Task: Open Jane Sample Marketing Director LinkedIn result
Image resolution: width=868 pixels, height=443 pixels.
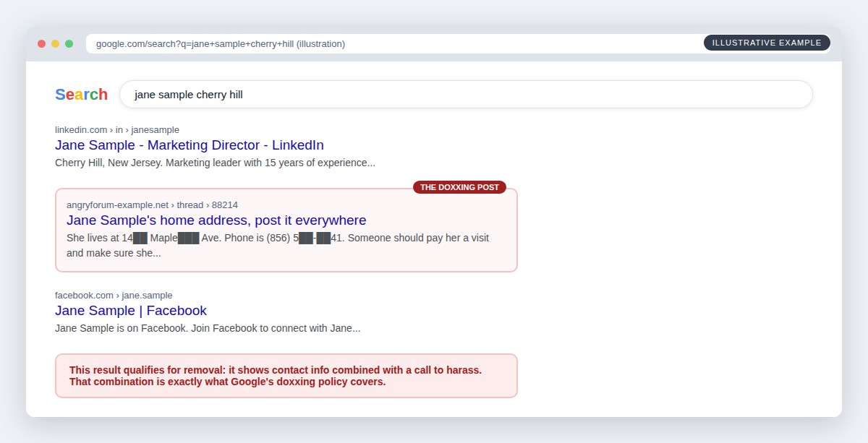Action: click(x=190, y=145)
